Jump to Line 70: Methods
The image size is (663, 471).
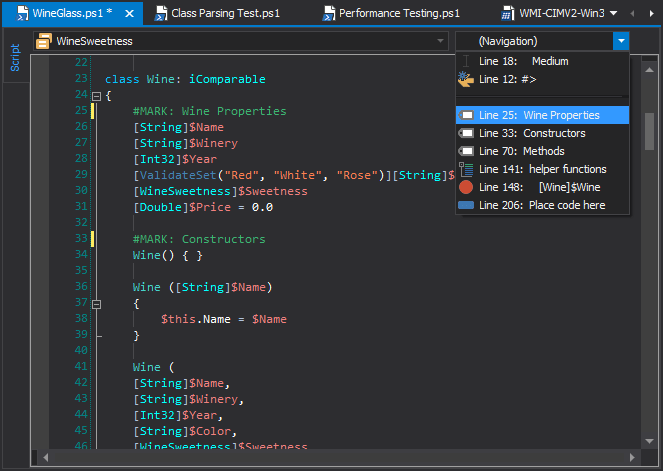(542, 151)
